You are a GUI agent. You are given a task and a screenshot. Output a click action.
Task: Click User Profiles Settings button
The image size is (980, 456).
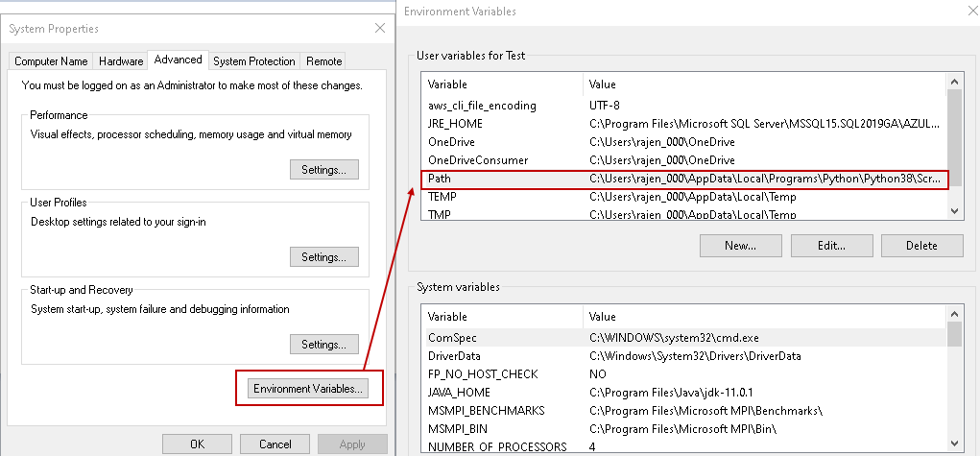click(323, 257)
